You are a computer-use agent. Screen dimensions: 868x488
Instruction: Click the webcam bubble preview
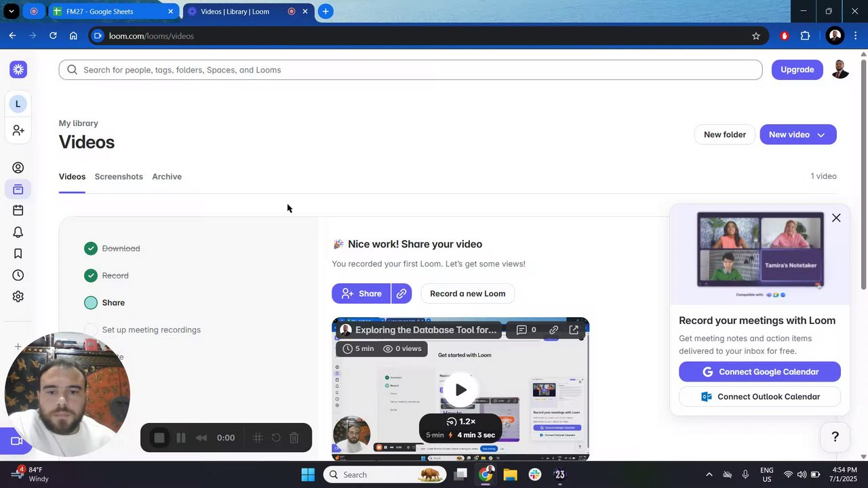tap(67, 394)
